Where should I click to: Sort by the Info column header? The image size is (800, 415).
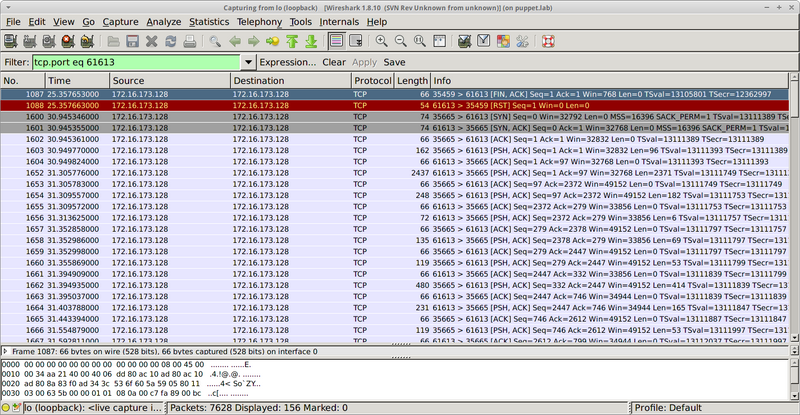(610, 81)
